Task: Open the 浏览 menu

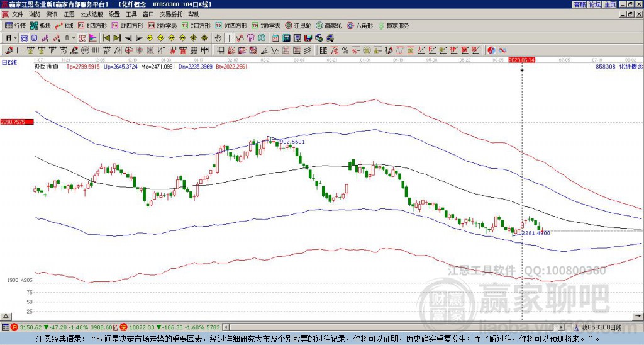Action: 35,14
